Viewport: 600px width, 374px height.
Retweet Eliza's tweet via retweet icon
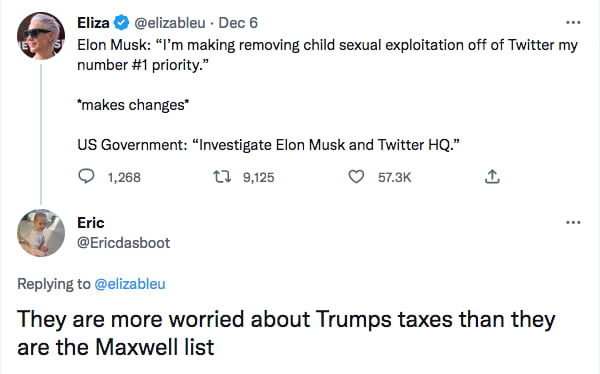[x=222, y=177]
